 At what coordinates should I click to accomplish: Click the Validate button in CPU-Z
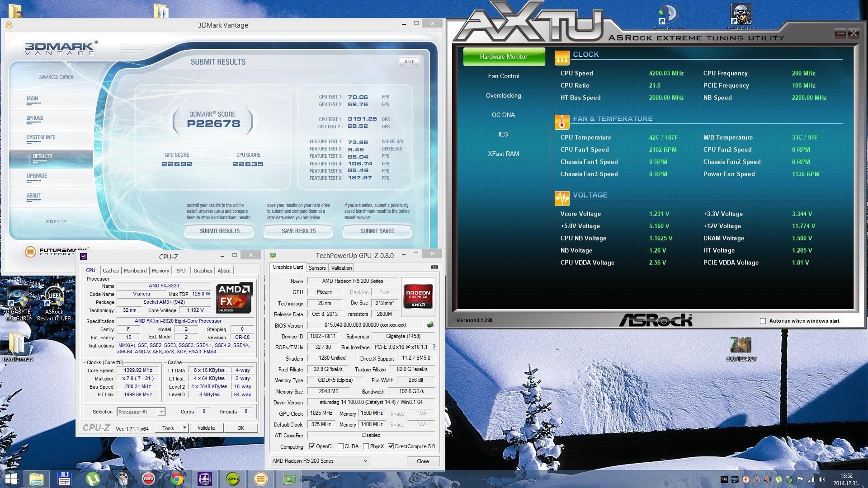tap(206, 428)
